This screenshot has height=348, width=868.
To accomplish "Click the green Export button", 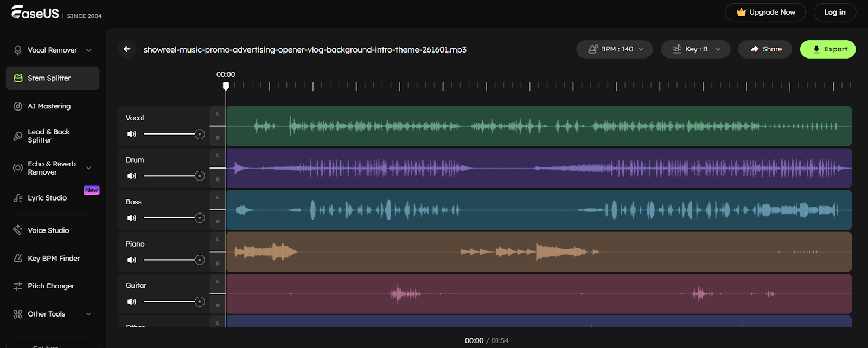I will coord(827,49).
